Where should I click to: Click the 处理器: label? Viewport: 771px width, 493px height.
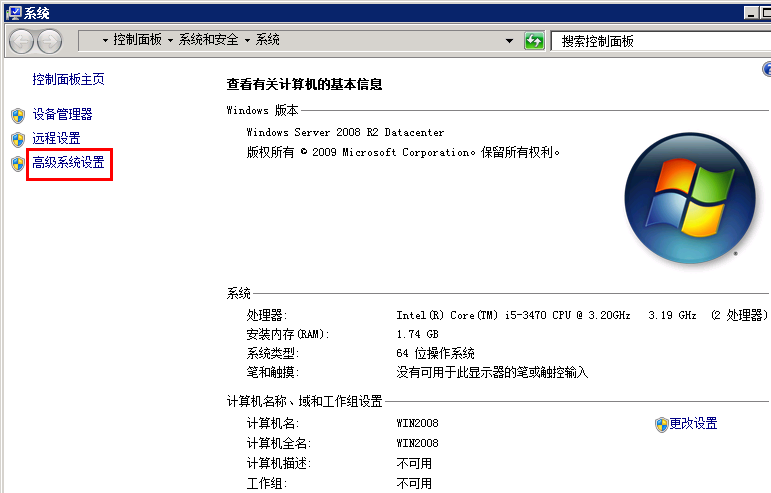267,315
